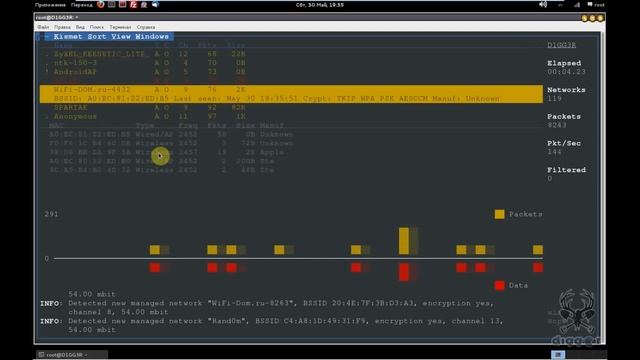640x360 pixels.
Task: Select the Apple client row
Action: pyautogui.click(x=167, y=152)
